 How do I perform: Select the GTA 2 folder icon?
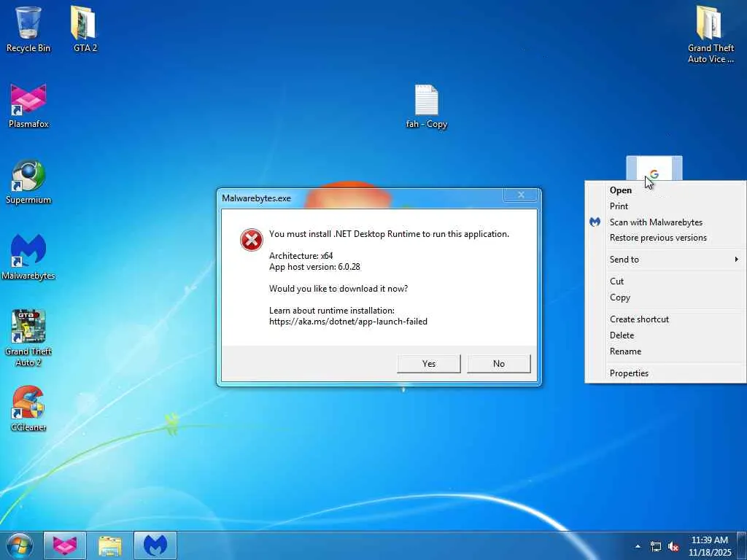[x=85, y=28]
